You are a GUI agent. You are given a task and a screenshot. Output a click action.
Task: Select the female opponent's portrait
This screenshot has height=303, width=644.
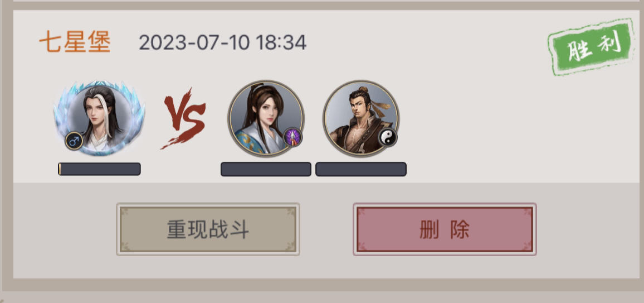point(266,118)
